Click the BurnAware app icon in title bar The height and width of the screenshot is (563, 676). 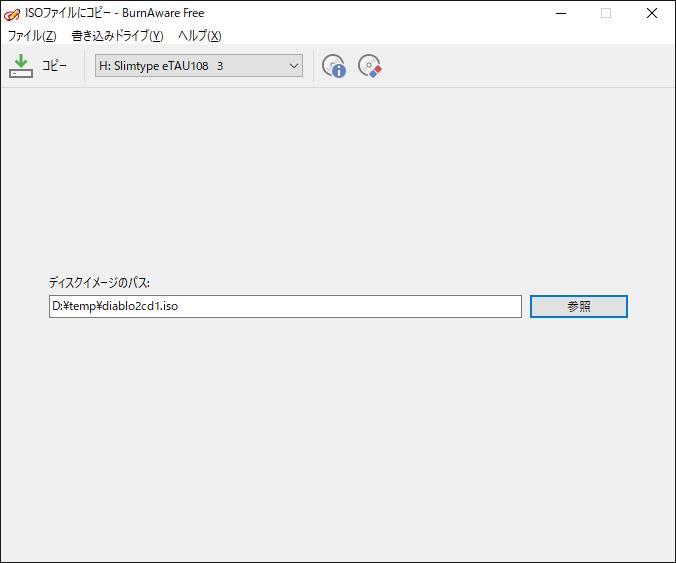12,14
